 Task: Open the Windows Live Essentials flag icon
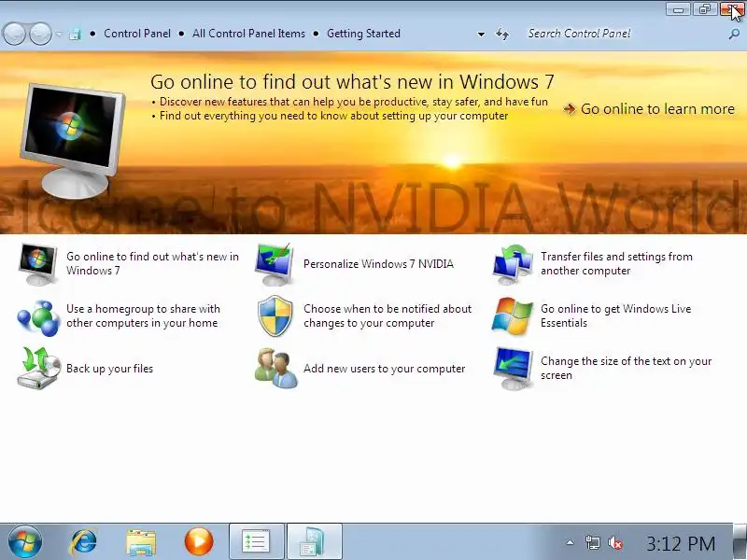click(512, 316)
